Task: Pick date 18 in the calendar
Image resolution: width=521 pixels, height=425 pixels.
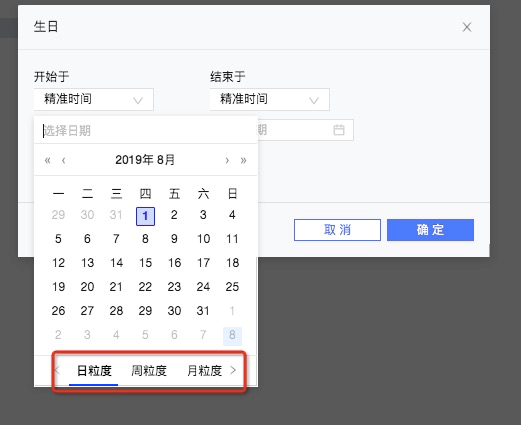Action: tap(232, 263)
